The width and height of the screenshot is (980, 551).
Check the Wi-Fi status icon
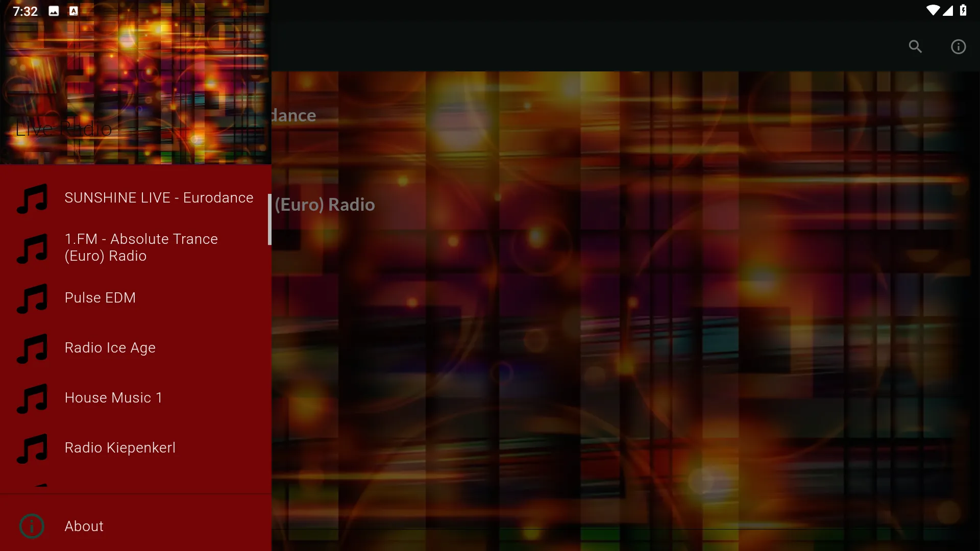coord(933,11)
